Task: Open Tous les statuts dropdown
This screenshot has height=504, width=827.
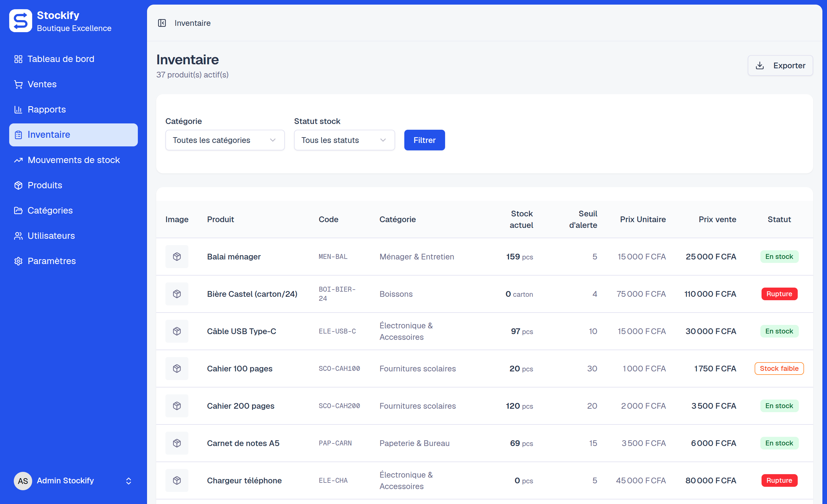Action: (x=344, y=140)
